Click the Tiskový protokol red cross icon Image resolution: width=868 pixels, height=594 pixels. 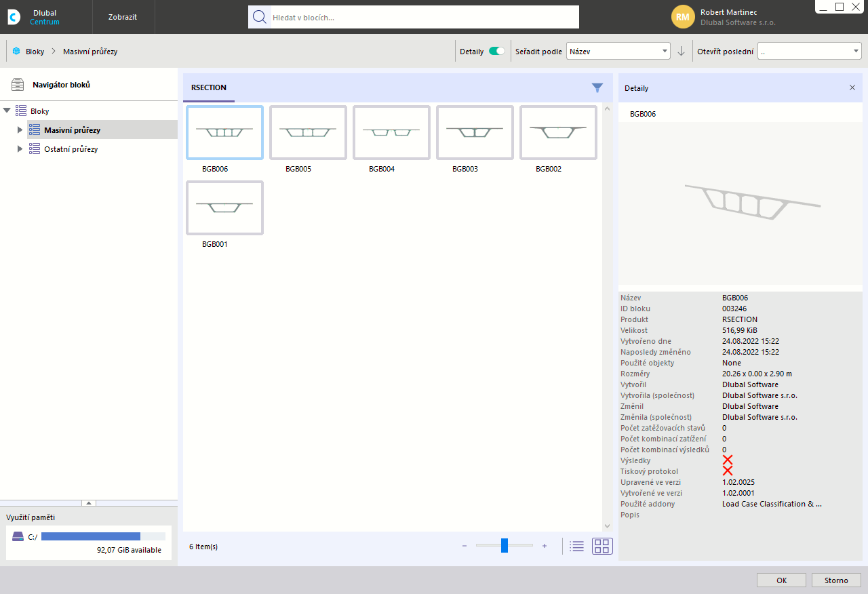(728, 471)
